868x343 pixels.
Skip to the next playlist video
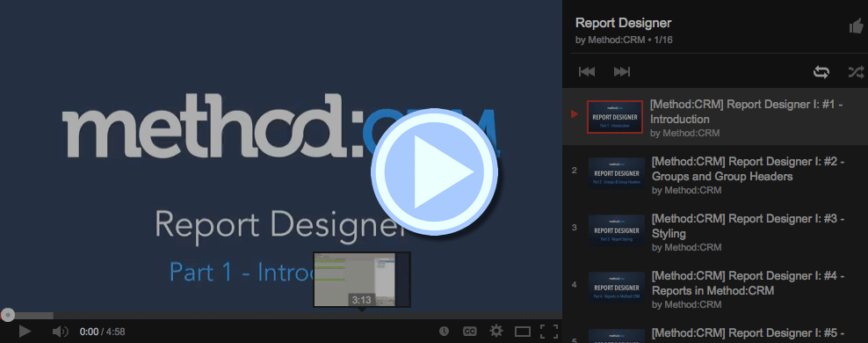click(x=622, y=71)
